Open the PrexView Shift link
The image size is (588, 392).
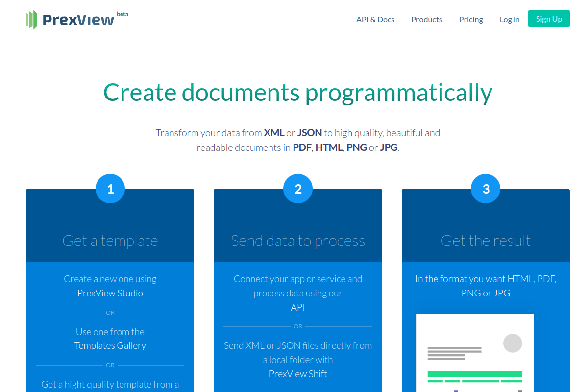[298, 374]
